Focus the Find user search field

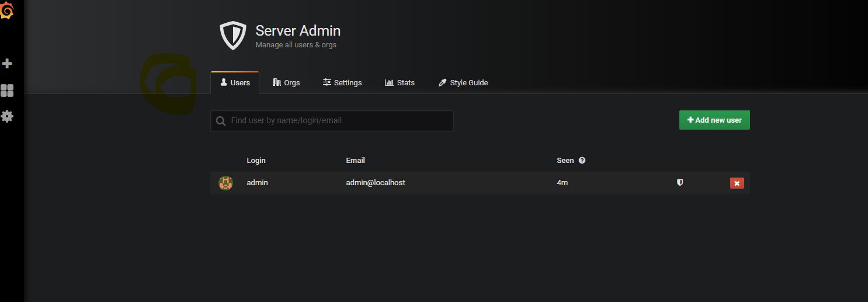332,121
